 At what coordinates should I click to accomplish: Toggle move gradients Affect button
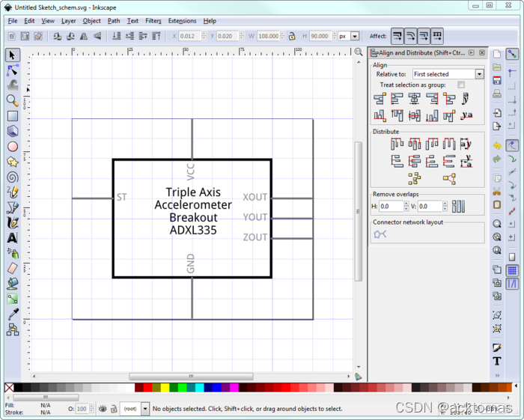point(424,36)
